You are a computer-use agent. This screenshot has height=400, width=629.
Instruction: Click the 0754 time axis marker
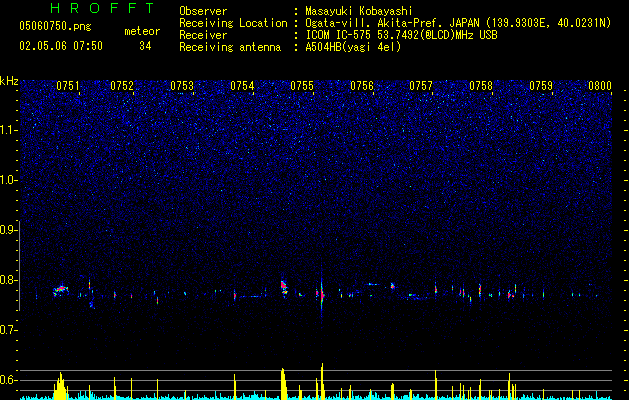(x=242, y=86)
